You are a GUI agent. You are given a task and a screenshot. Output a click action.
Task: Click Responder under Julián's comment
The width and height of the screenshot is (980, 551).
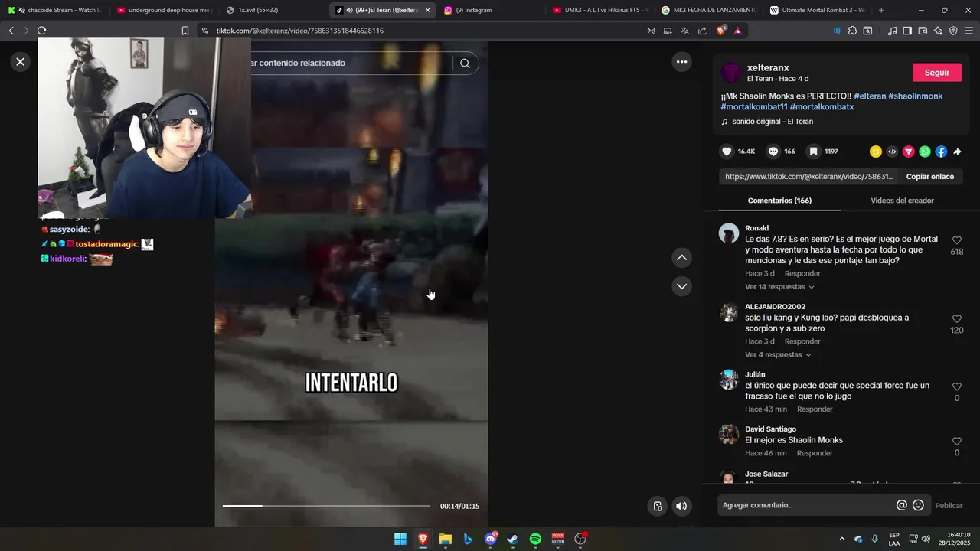click(x=815, y=409)
